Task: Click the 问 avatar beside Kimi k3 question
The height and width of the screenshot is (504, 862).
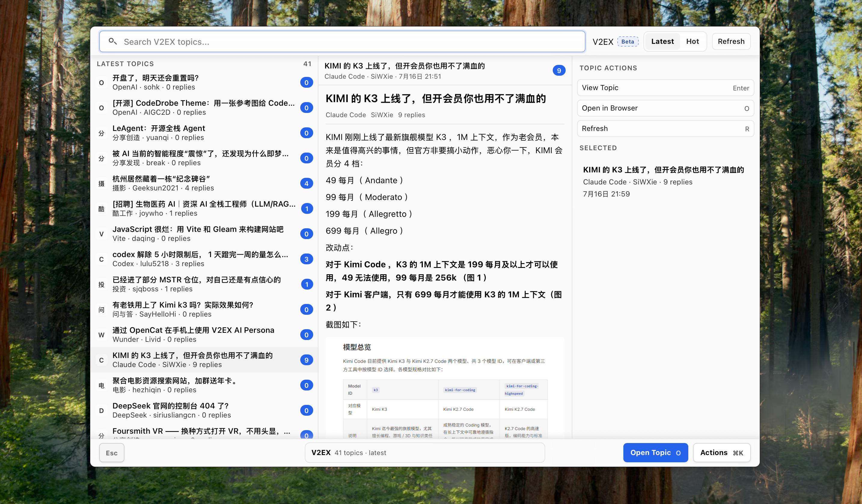Action: [x=101, y=309]
